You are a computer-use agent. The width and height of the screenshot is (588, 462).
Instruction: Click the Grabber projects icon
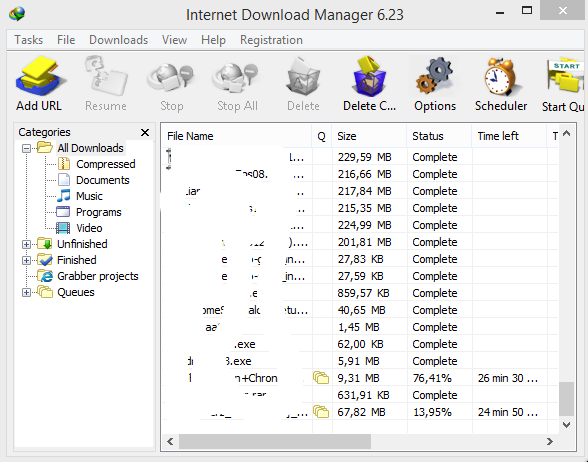[45, 276]
